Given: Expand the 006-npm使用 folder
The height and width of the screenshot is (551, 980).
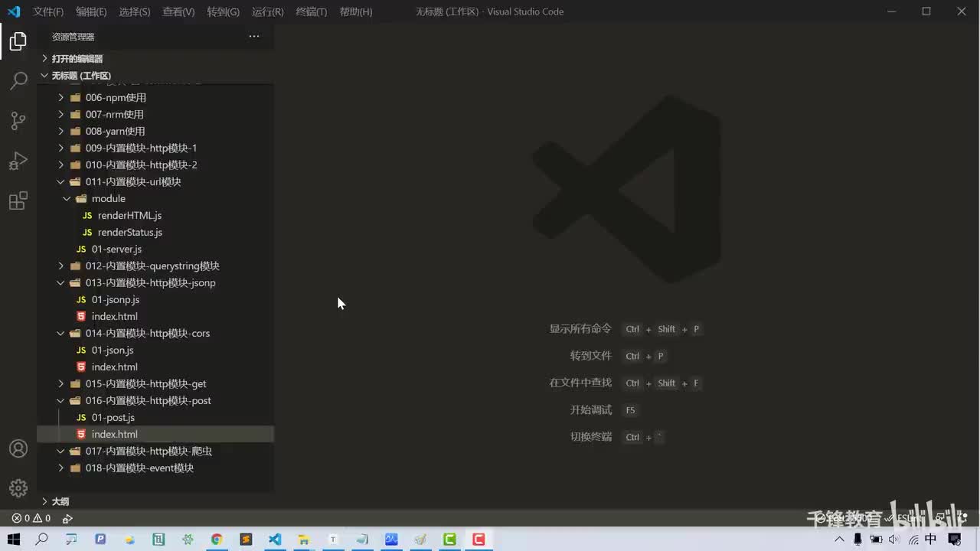Looking at the screenshot, I should click(155, 97).
